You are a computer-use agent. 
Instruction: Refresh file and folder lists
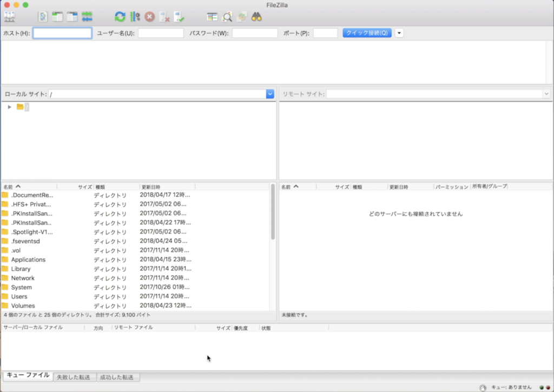click(x=120, y=17)
